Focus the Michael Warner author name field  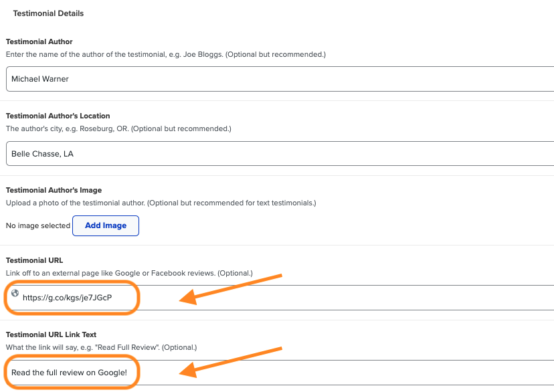coord(280,79)
